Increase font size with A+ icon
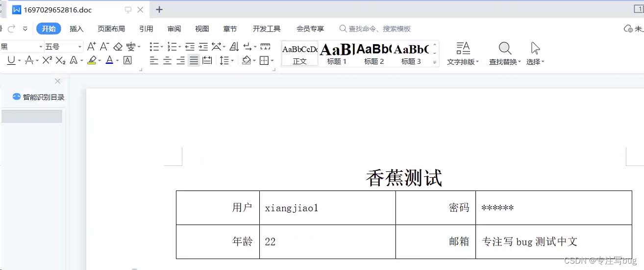 point(92,47)
